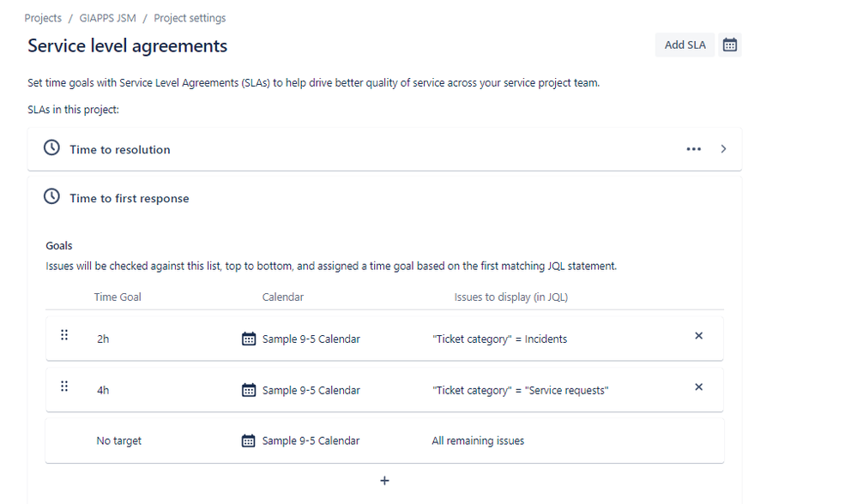Navigate to the Project settings breadcrumb
Screen dimensions: 857x504
click(190, 18)
